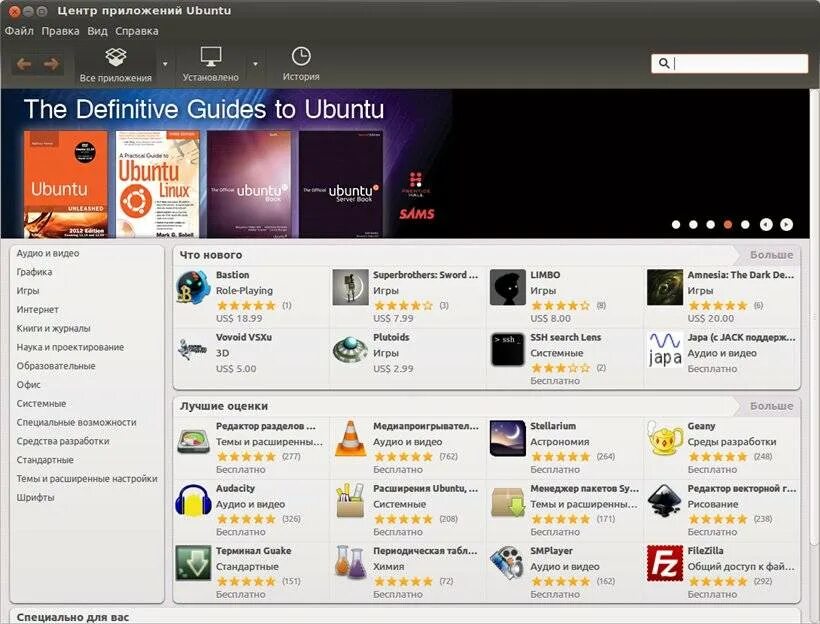820x624 pixels.
Task: Open the Inkscape vector editor icon
Action: coord(665,501)
